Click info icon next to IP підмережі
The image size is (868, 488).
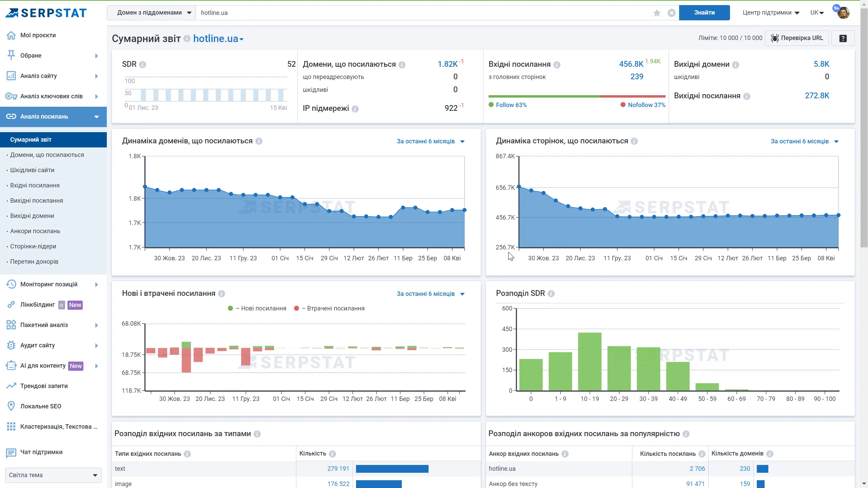355,109
